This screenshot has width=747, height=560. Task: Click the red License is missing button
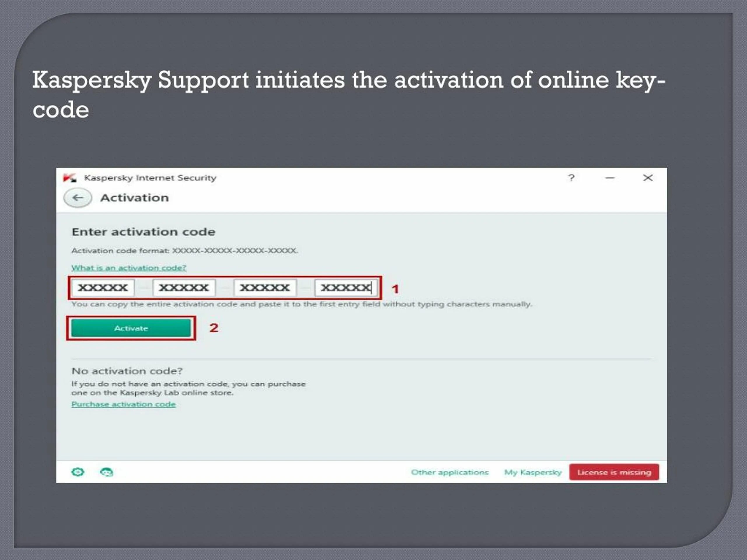click(614, 472)
